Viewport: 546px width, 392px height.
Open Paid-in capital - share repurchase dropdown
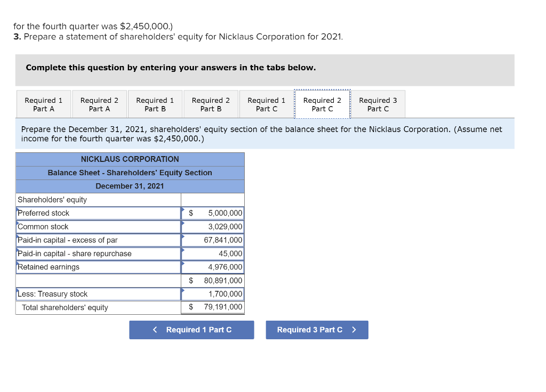(98, 254)
